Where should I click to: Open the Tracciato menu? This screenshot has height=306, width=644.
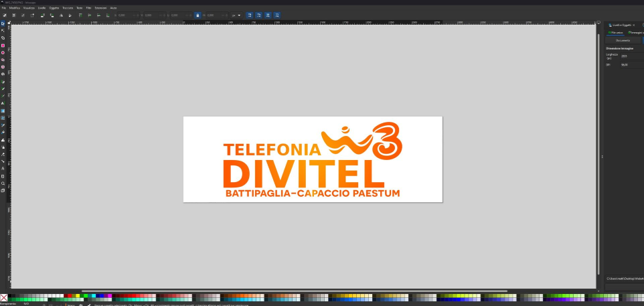point(68,8)
